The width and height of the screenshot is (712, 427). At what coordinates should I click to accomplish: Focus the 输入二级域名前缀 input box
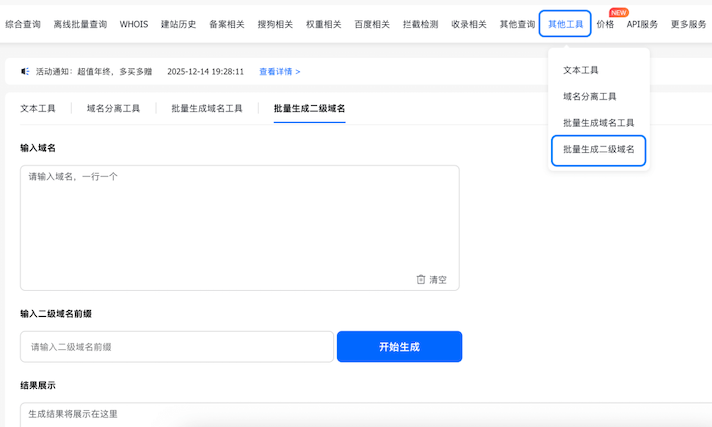coord(176,347)
